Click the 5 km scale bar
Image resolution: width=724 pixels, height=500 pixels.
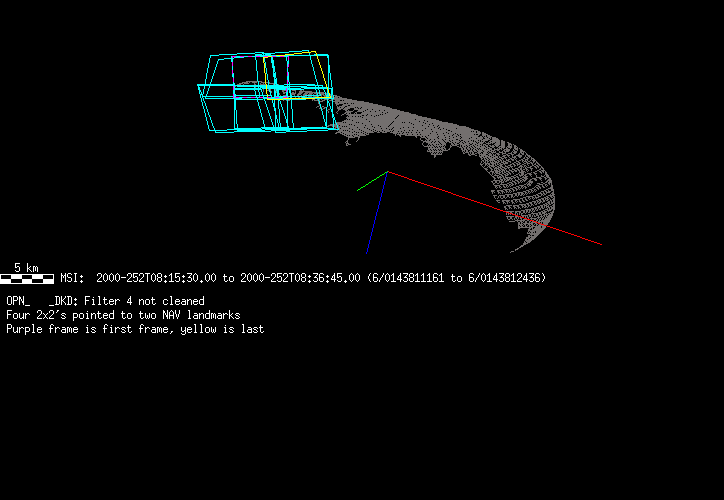coord(27,278)
